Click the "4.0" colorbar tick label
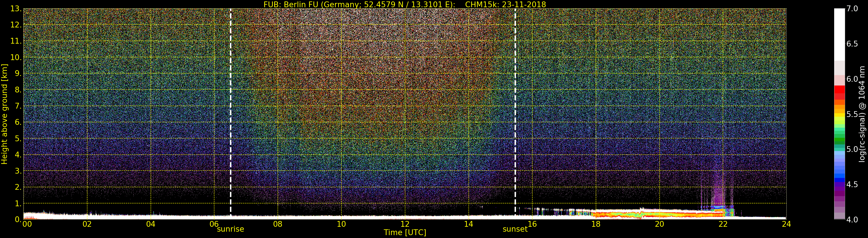 tap(852, 220)
